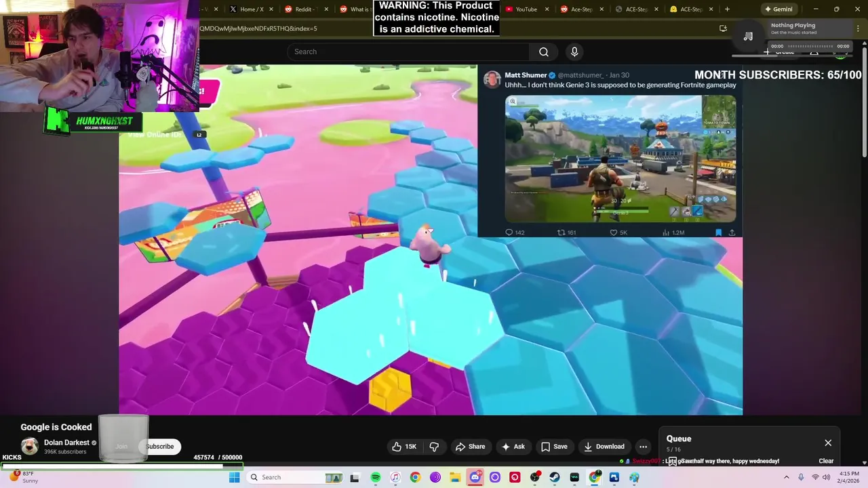868x488 pixels.
Task: Click the browser address bar URL
Action: (258, 28)
